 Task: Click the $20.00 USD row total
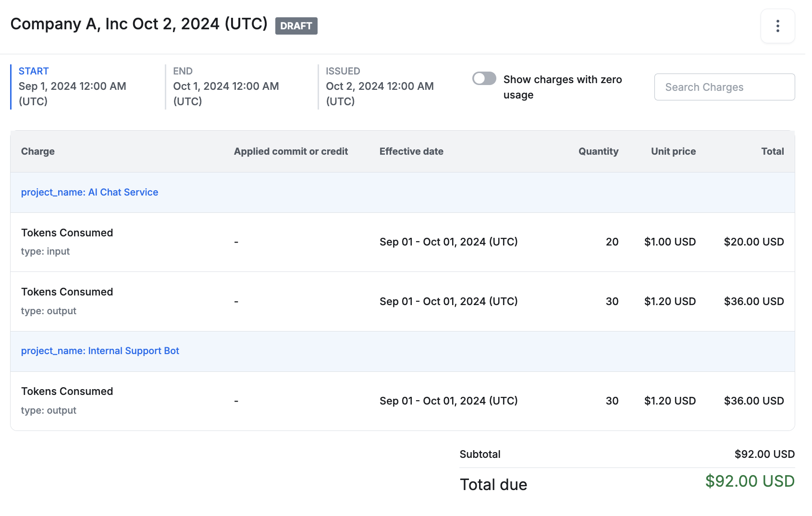coord(753,242)
